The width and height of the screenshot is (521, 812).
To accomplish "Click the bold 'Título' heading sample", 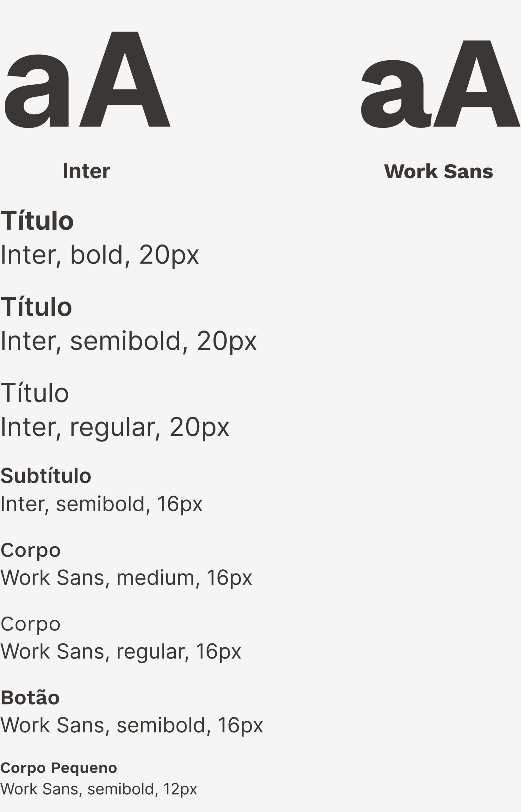I will 37,220.
